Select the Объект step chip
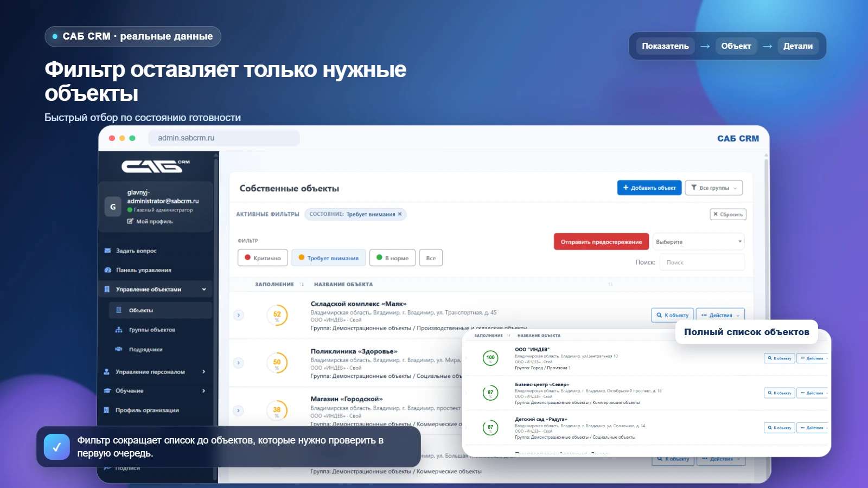The height and width of the screenshot is (488, 868). pyautogui.click(x=736, y=46)
